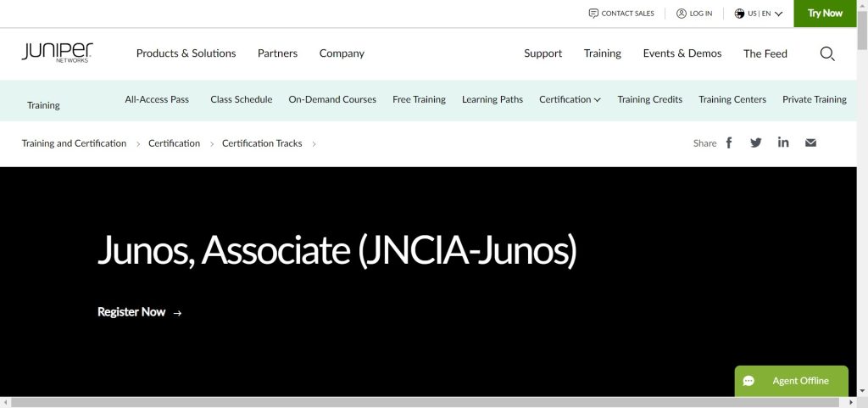Go to Learning Paths tab
The width and height of the screenshot is (868, 408).
[x=492, y=99]
